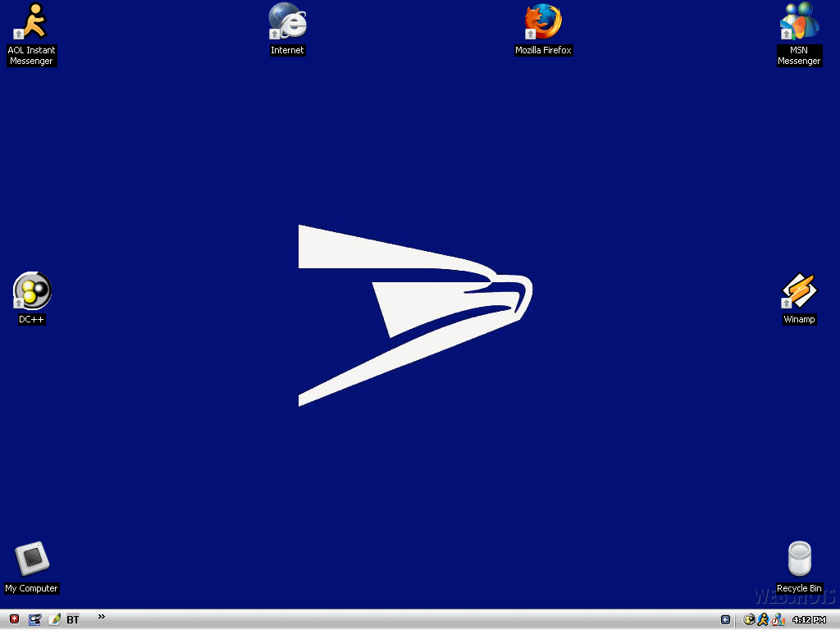Expand hidden system tray icons arrow
The height and width of the screenshot is (630, 840).
pyautogui.click(x=726, y=619)
